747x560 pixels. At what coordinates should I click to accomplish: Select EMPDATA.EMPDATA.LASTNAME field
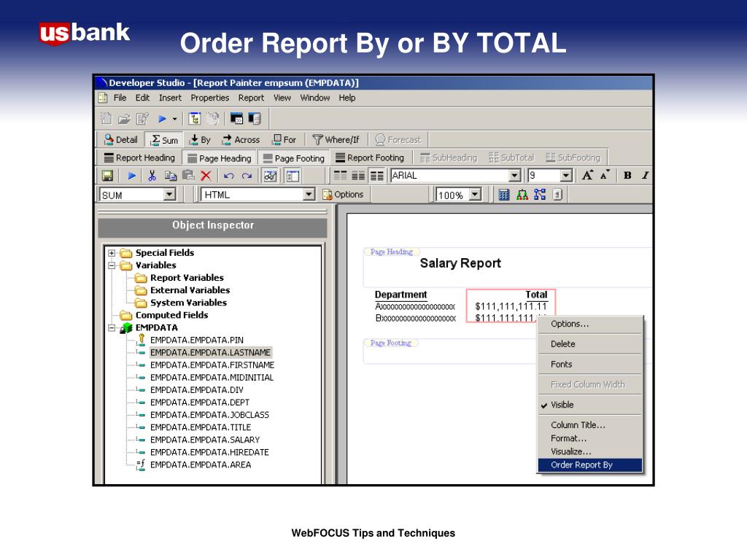click(210, 352)
